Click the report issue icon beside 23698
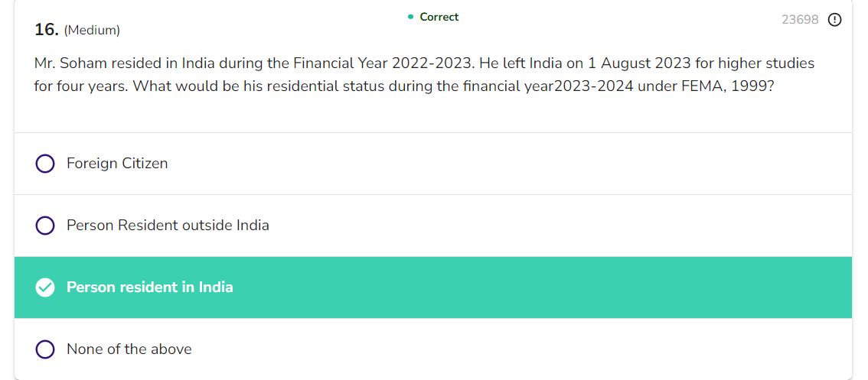868x380 pixels. point(835,20)
